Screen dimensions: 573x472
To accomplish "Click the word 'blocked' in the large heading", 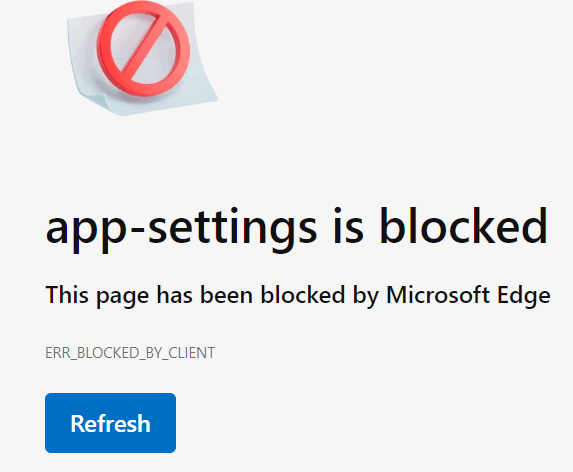I will [x=464, y=226].
